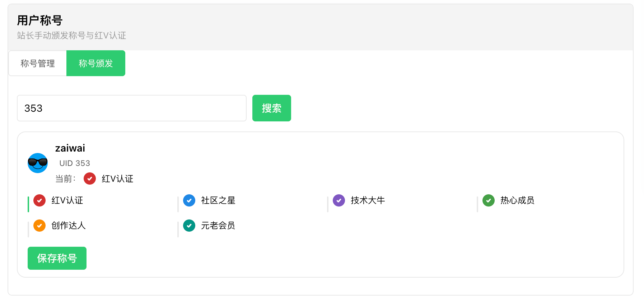The height and width of the screenshot is (306, 644).
Task: Focus the search field containing 353
Action: tap(132, 108)
